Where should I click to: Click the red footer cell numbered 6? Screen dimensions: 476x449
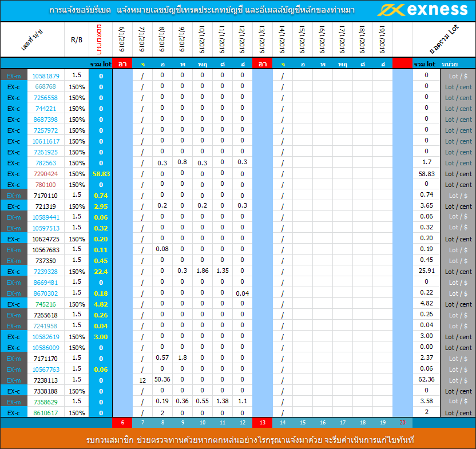coord(122,423)
